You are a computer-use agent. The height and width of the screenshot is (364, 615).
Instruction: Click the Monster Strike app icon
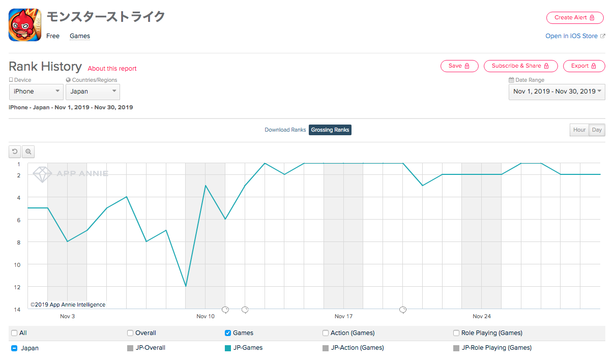click(x=25, y=25)
